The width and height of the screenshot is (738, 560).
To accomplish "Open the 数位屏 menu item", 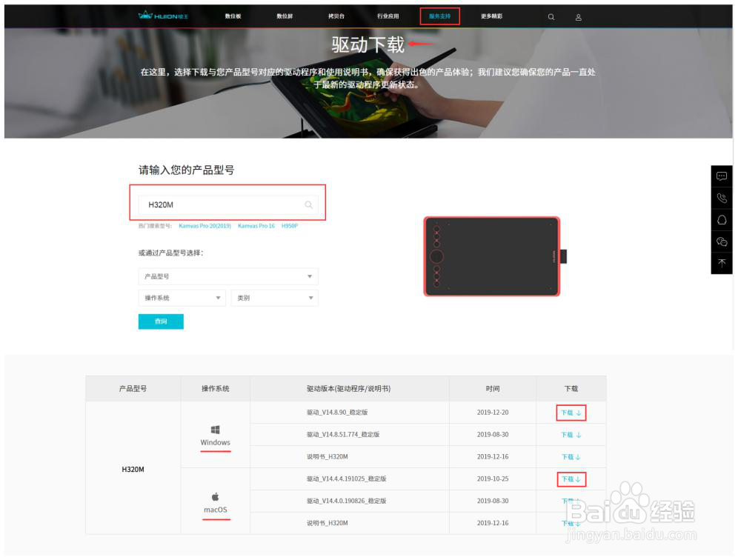I will click(x=285, y=16).
